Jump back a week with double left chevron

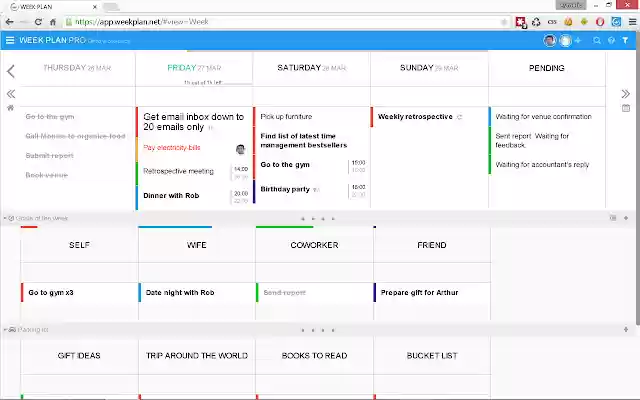pos(11,94)
